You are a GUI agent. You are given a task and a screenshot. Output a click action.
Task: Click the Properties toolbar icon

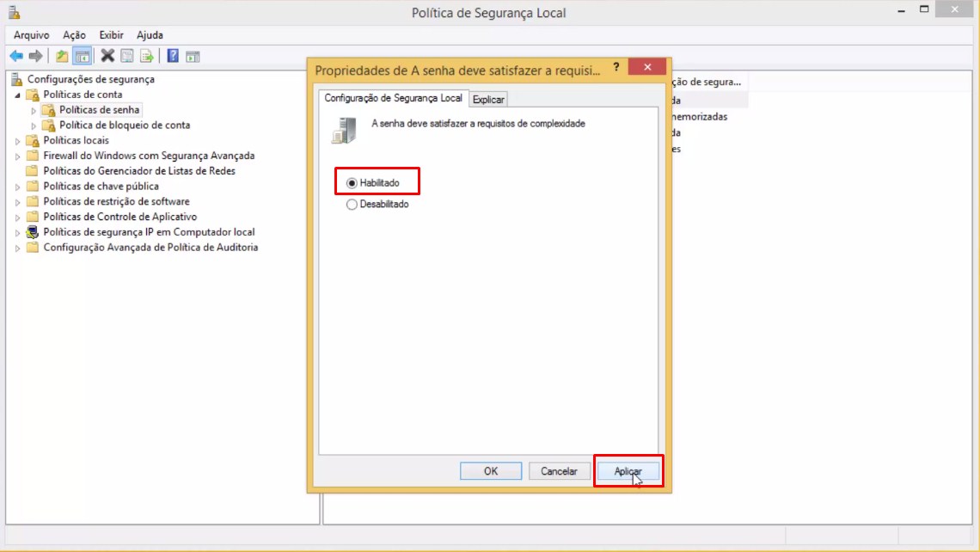pos(127,56)
